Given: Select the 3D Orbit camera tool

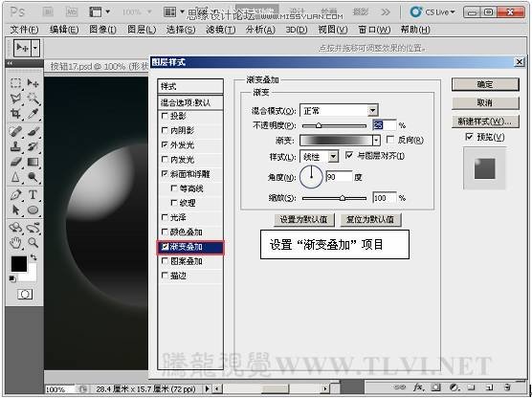Looking at the screenshot, I should 33,228.
